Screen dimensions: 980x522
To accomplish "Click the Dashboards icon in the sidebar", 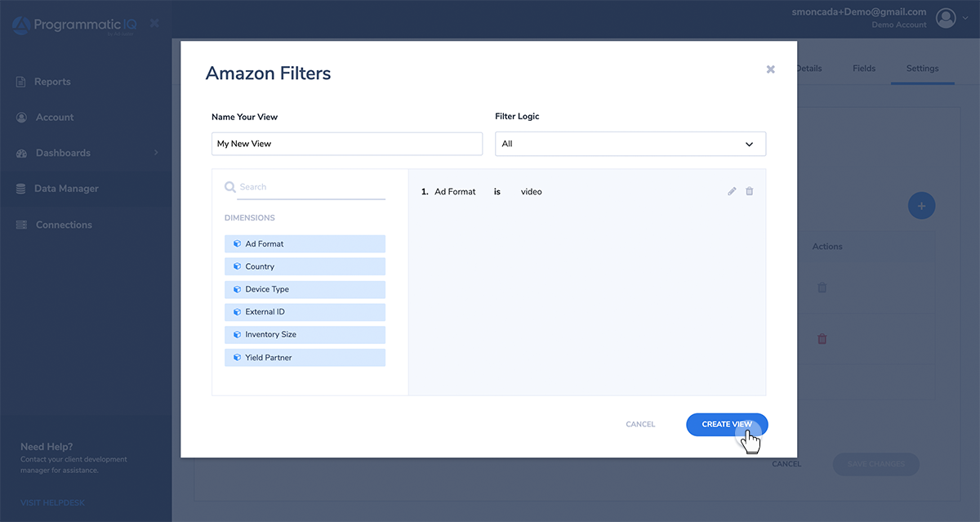I will [21, 153].
